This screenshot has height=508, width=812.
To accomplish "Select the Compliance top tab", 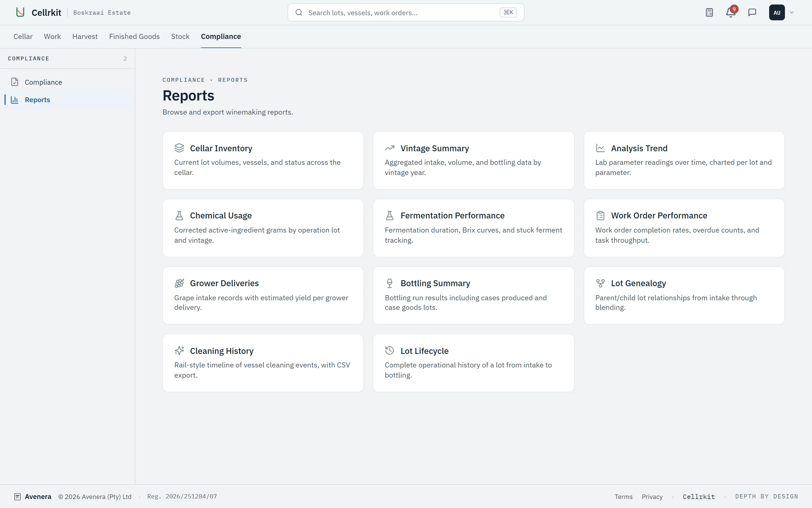I will 221,36.
